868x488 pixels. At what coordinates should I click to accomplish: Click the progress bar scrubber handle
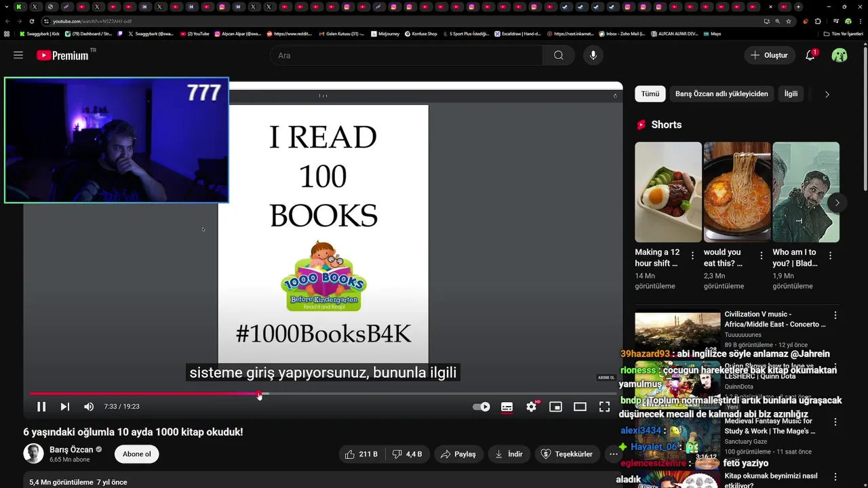click(259, 393)
